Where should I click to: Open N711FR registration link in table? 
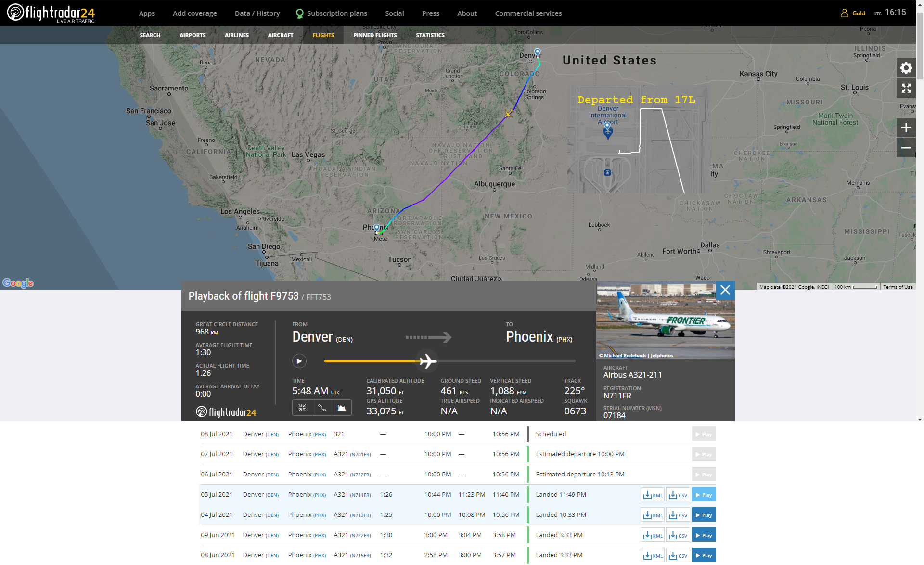click(x=360, y=495)
